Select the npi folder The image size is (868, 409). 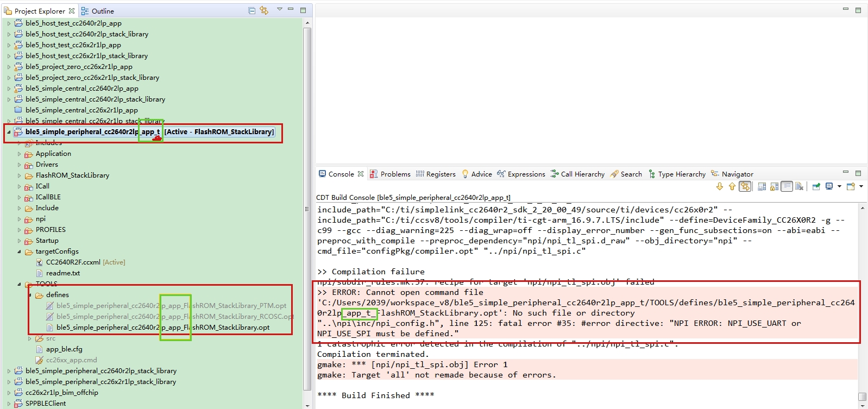click(35, 219)
